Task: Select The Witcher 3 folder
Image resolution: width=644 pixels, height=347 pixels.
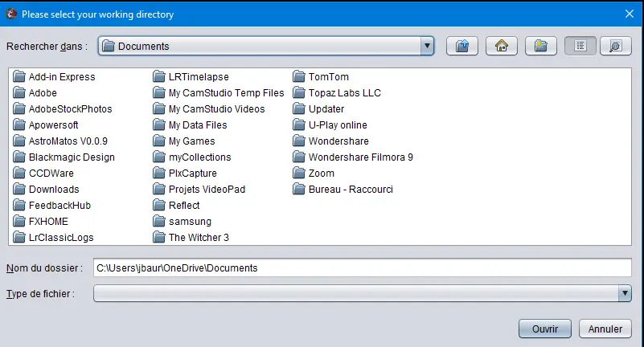Action: coord(191,238)
